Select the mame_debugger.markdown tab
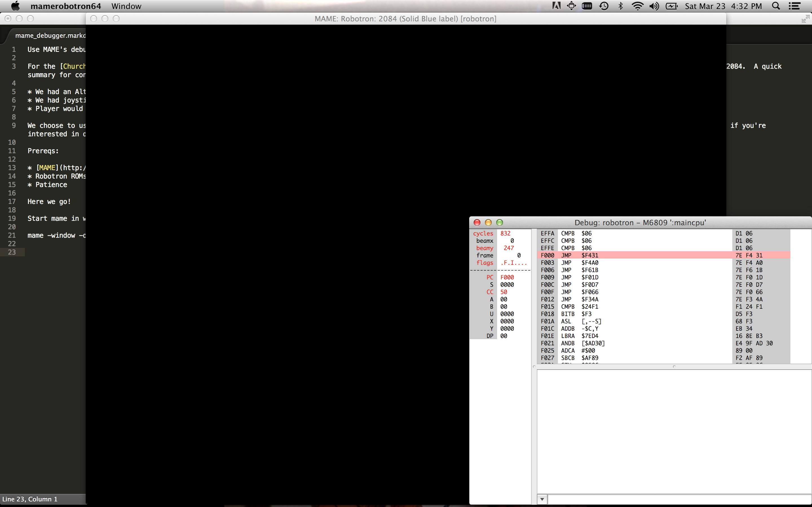 tap(50, 35)
